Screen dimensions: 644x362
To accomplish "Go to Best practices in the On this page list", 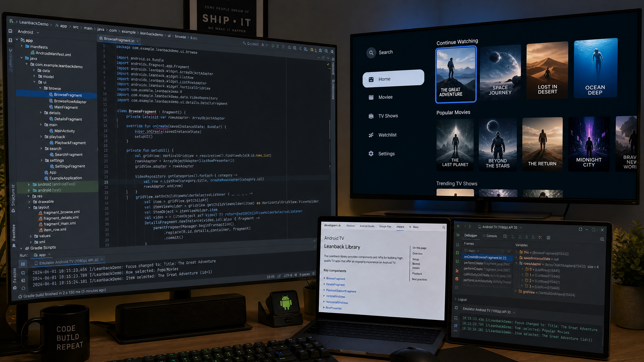I will pos(419,279).
